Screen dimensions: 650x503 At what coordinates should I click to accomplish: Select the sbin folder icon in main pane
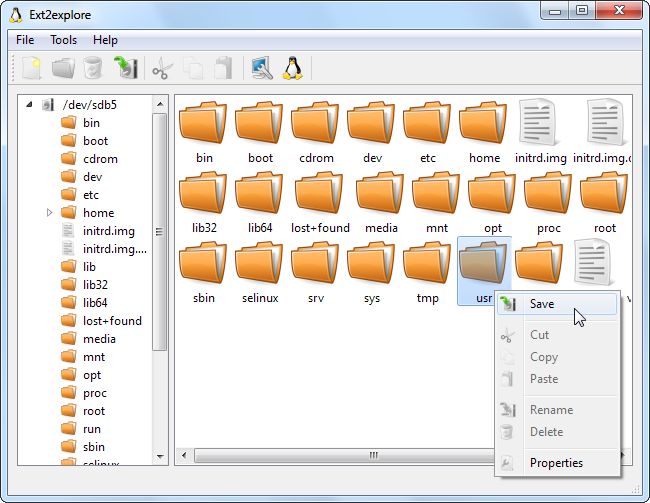[x=203, y=263]
